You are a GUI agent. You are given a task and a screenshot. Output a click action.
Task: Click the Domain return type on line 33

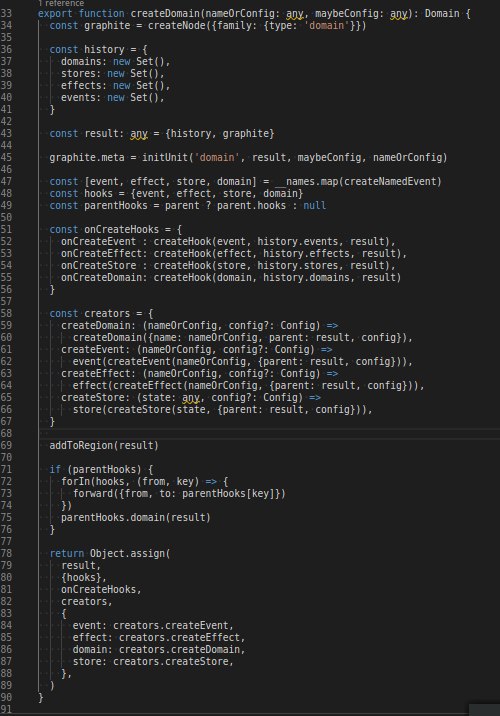442,14
